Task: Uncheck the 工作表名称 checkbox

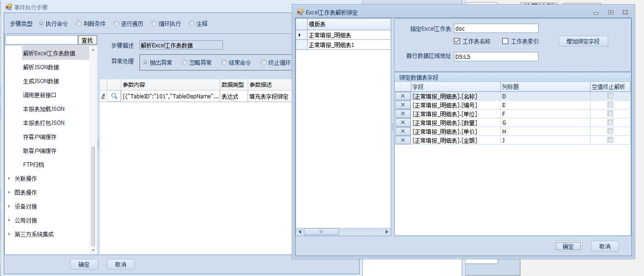Action: [457, 41]
